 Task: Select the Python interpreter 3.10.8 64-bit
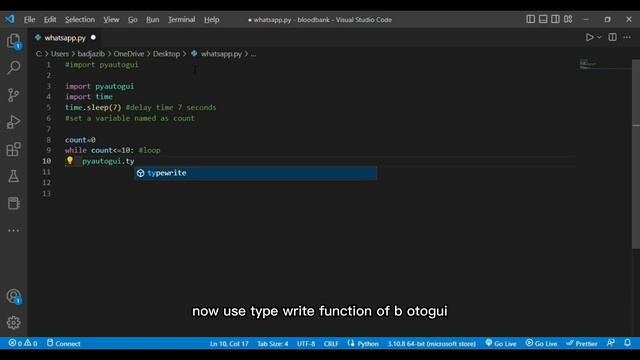click(431, 344)
